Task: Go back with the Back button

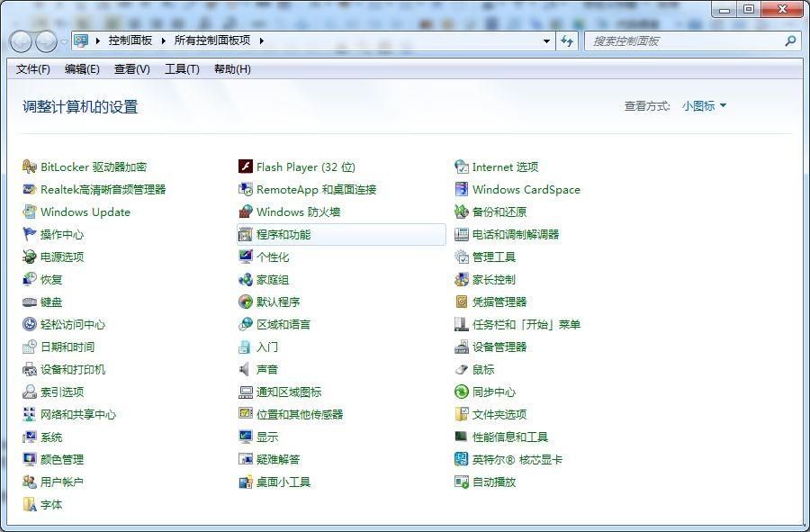Action: 22,41
